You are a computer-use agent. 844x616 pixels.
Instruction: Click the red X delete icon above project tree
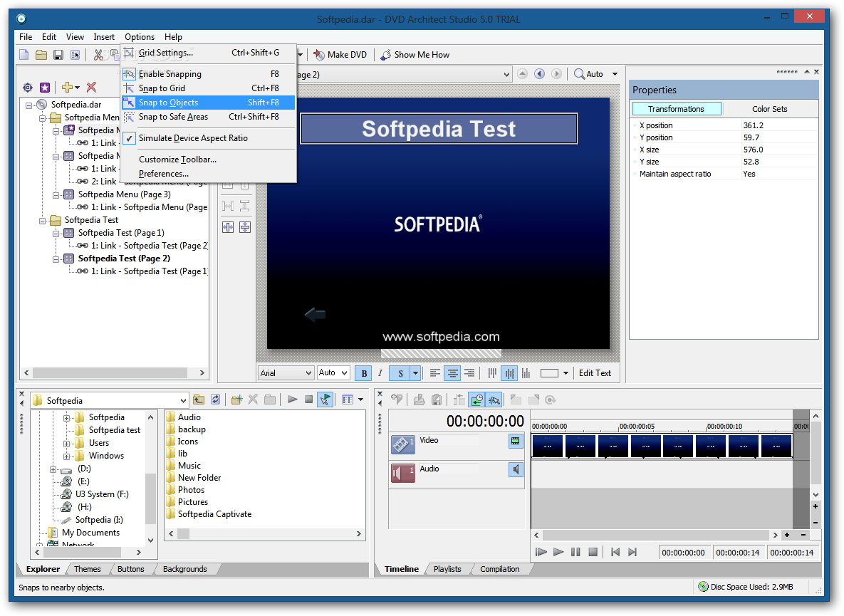(91, 87)
